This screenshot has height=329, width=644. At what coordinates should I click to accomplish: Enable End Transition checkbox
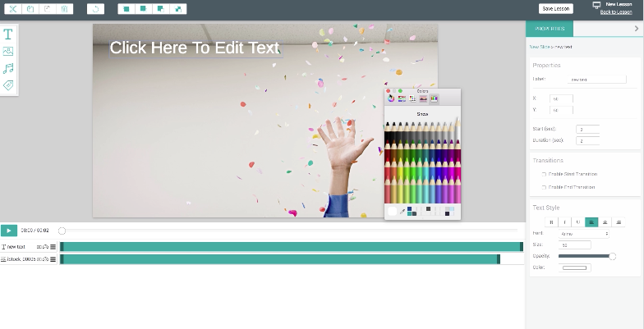(544, 187)
